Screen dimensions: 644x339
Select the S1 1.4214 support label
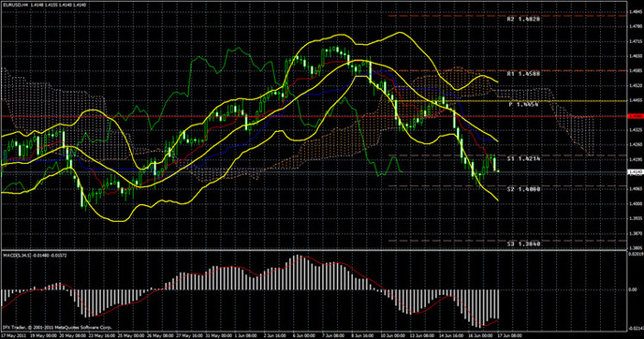(x=523, y=158)
